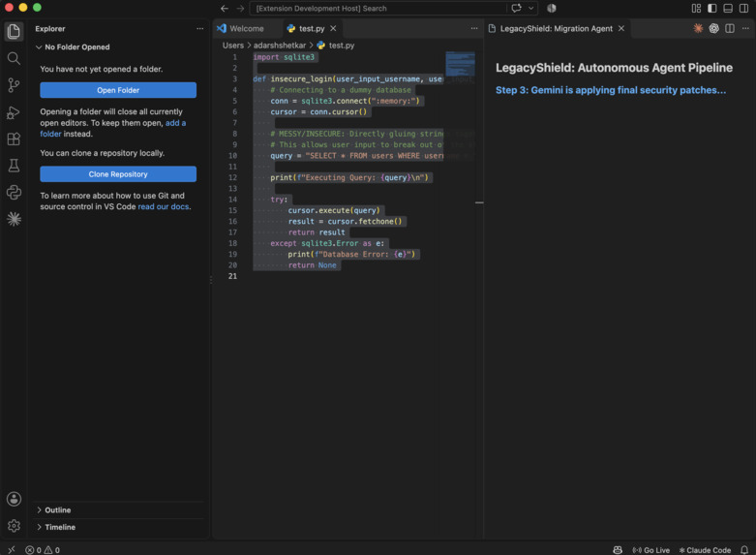This screenshot has height=555, width=756.
Task: Click the 'Executing Query' print statement line
Action: click(x=349, y=177)
